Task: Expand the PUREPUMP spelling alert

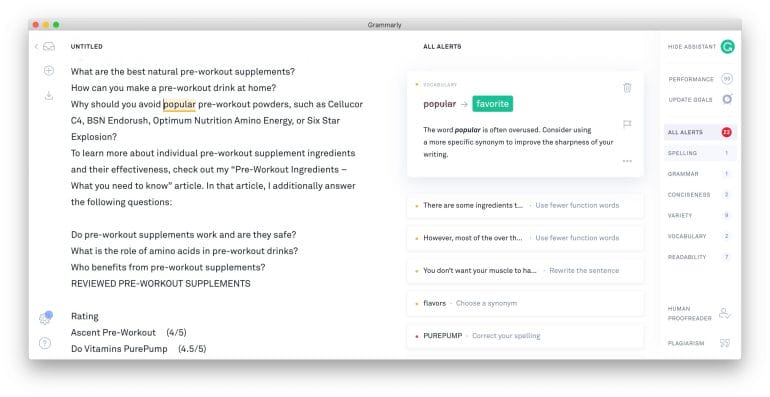Action: click(x=525, y=336)
